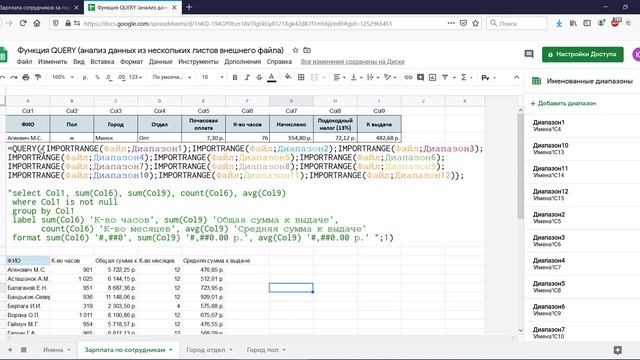Open Explore button at bottom right

[x=618, y=350]
